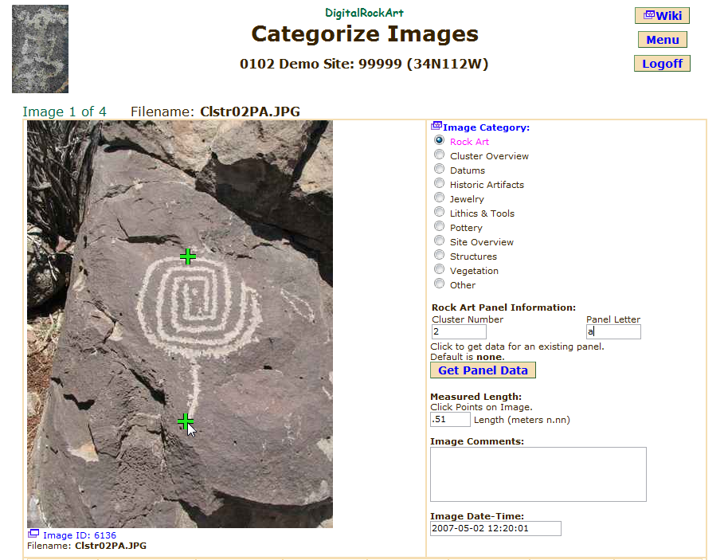Image resolution: width=728 pixels, height=560 pixels.
Task: Click the Get Panel Data button
Action: click(x=483, y=370)
